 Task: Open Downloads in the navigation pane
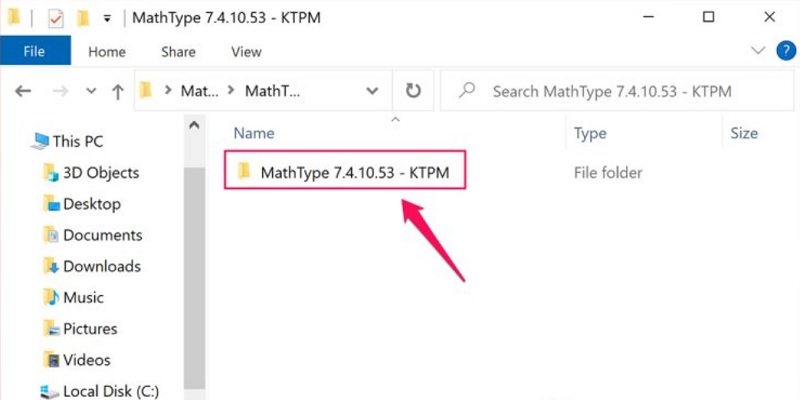click(x=92, y=266)
